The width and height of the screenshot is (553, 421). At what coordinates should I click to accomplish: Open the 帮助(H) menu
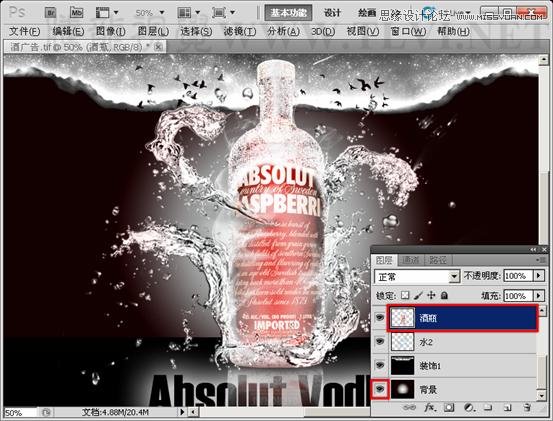tap(453, 31)
